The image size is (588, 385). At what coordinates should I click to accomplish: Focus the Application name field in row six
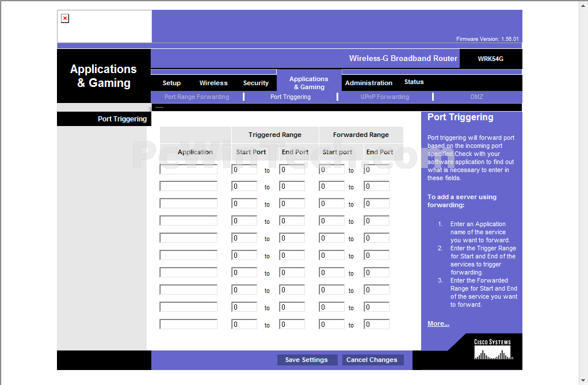click(x=188, y=256)
